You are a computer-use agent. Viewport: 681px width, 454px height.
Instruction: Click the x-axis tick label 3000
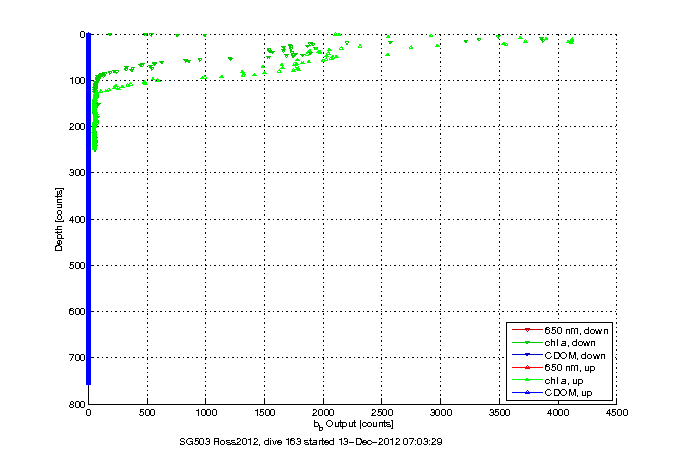tap(440, 412)
